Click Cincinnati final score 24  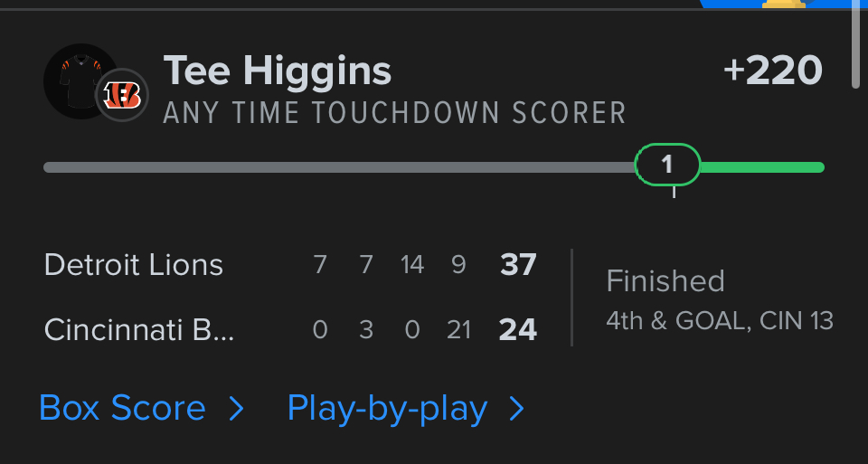click(518, 330)
